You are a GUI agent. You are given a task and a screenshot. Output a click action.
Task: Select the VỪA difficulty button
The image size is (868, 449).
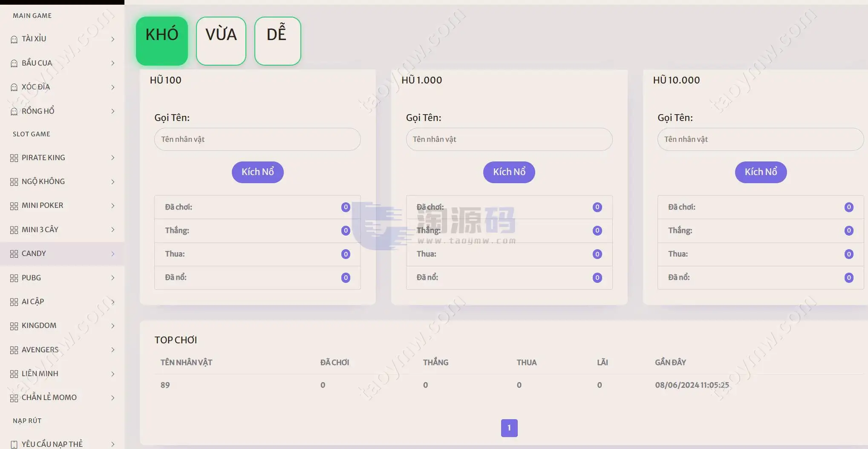[221, 41]
